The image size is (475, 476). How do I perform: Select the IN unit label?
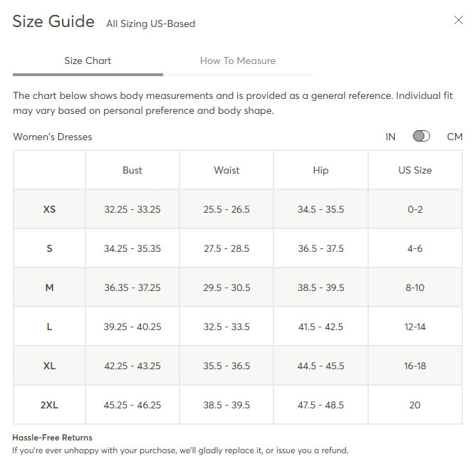pos(390,137)
